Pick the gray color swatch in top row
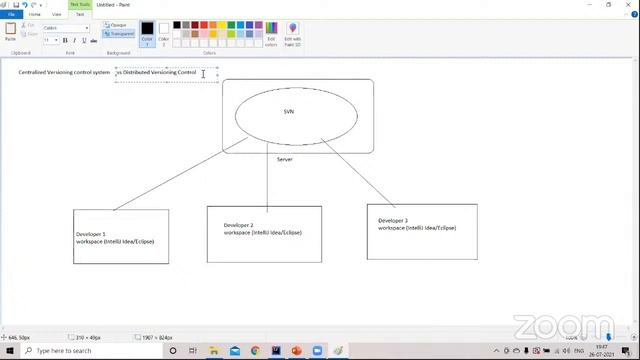The height and width of the screenshot is (360, 640). coord(186,25)
